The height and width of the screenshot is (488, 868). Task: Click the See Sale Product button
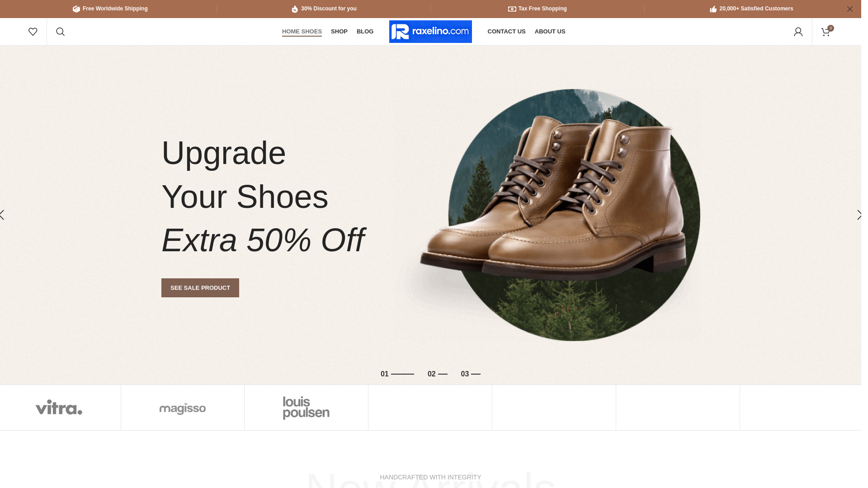click(x=200, y=288)
